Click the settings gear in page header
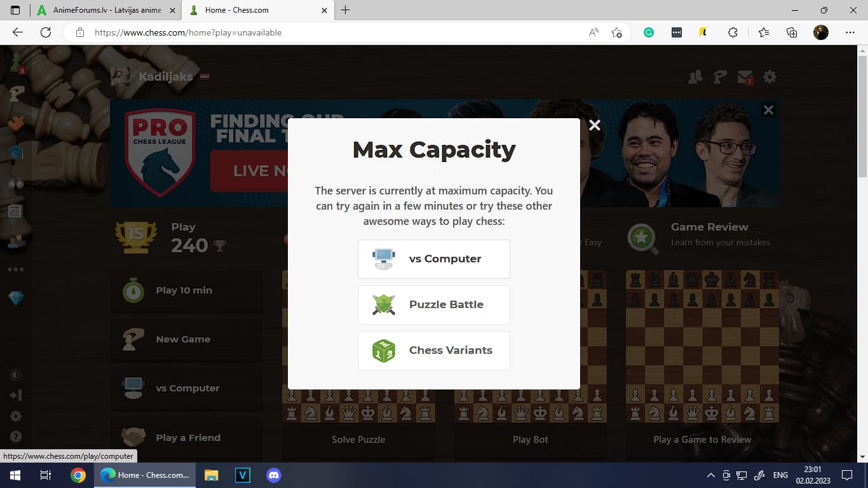This screenshot has width=868, height=488. 770,77
